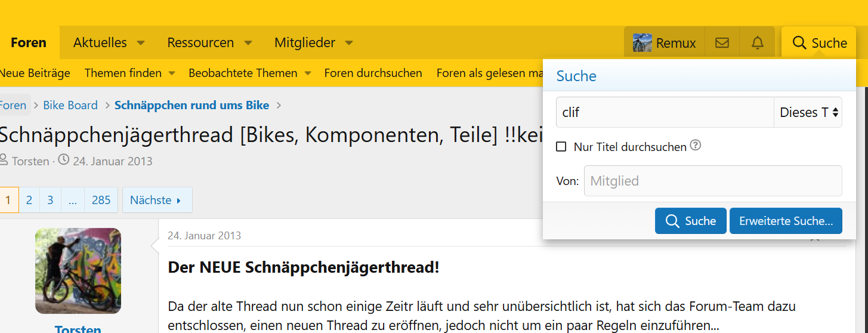The width and height of the screenshot is (868, 333).
Task: Click the Suche magnifier in navigation bar
Action: point(799,43)
